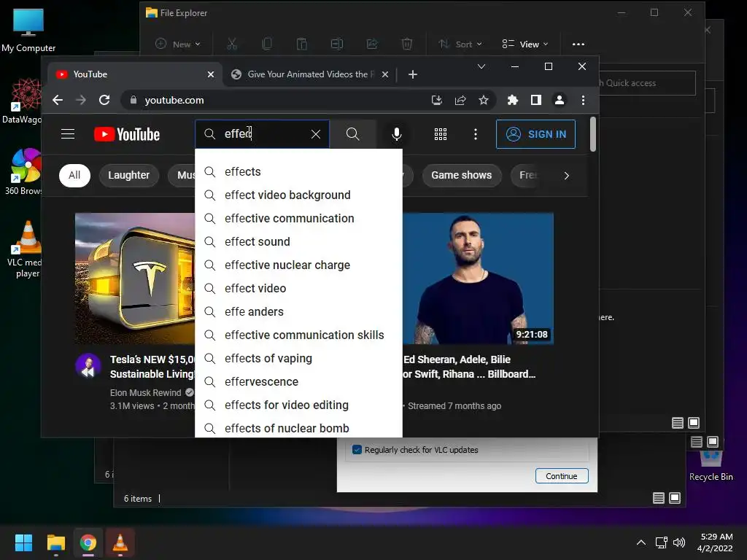
Task: Expand the Sort dropdown in File Explorer
Action: 460,44
